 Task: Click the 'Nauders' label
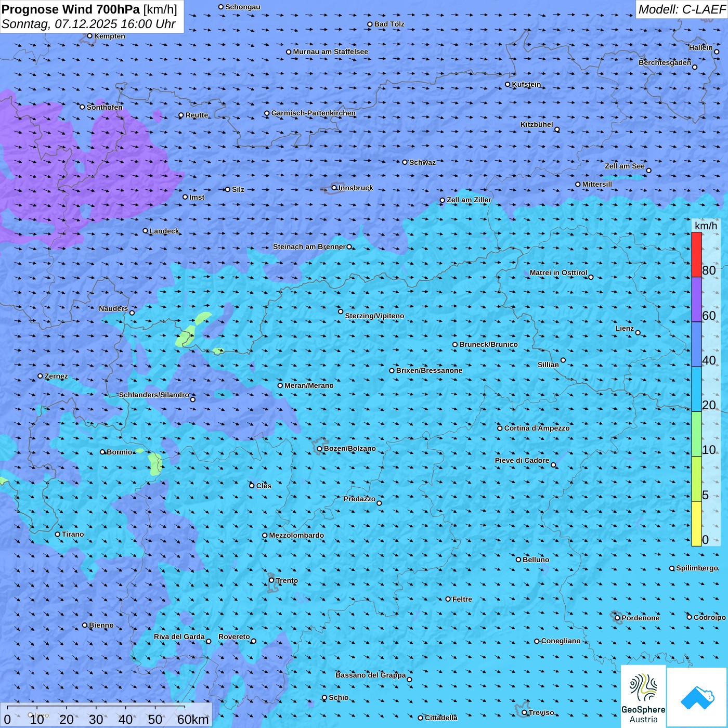coord(113,308)
